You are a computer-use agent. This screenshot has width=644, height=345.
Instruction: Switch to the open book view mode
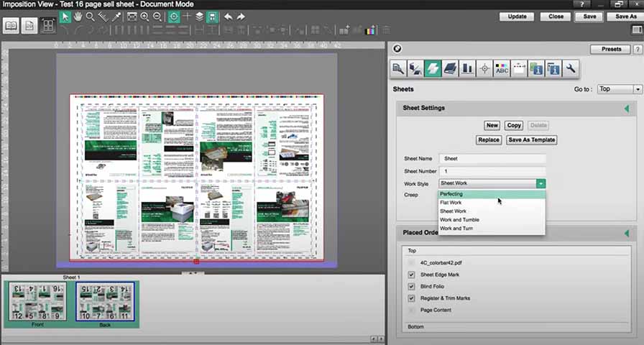click(11, 26)
